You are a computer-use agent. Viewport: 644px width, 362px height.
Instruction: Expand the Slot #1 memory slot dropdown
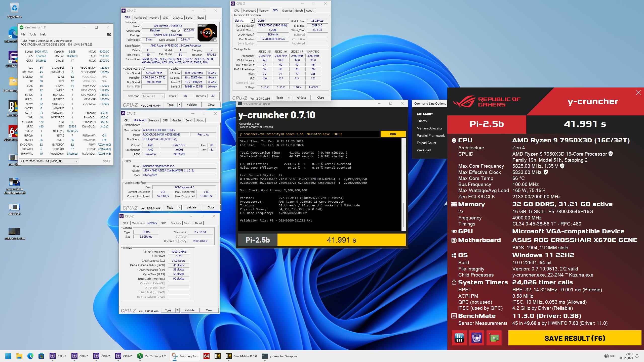click(252, 21)
